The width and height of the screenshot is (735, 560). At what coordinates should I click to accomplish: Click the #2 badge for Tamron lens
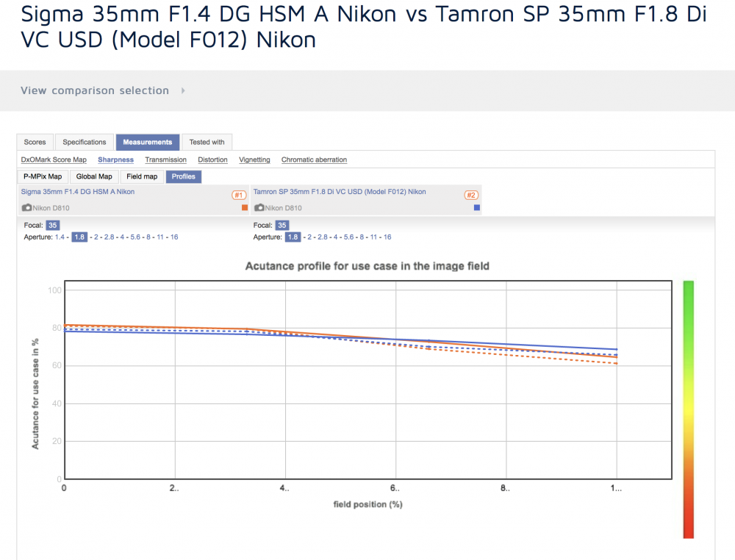(471, 195)
